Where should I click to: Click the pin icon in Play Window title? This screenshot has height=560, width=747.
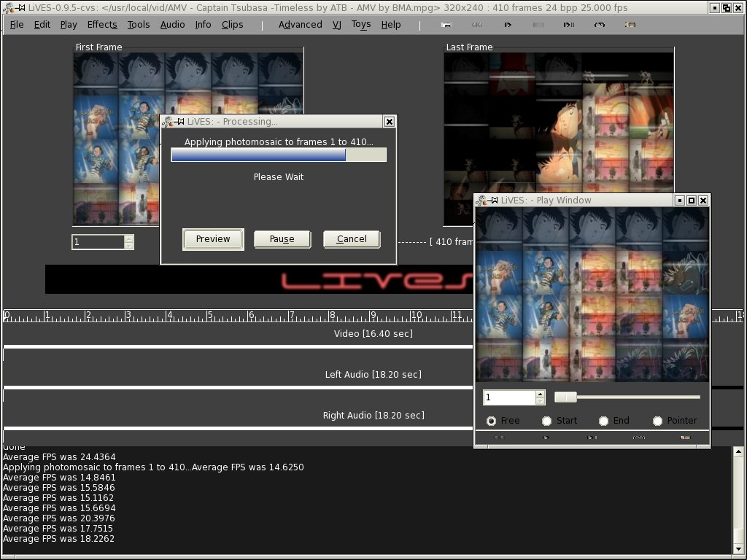tap(493, 201)
